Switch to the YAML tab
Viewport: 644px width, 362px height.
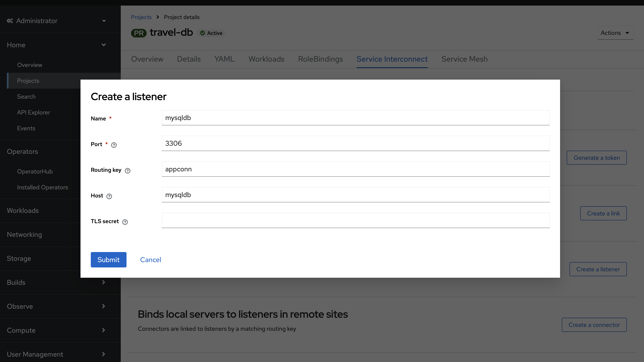(x=225, y=59)
